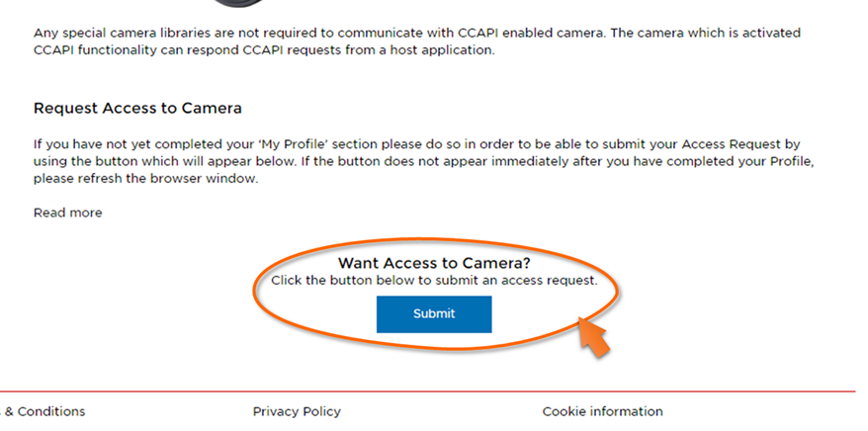Viewport: 868px width, 431px height.
Task: Open the '& Conditions' footer link
Action: pyautogui.click(x=45, y=411)
